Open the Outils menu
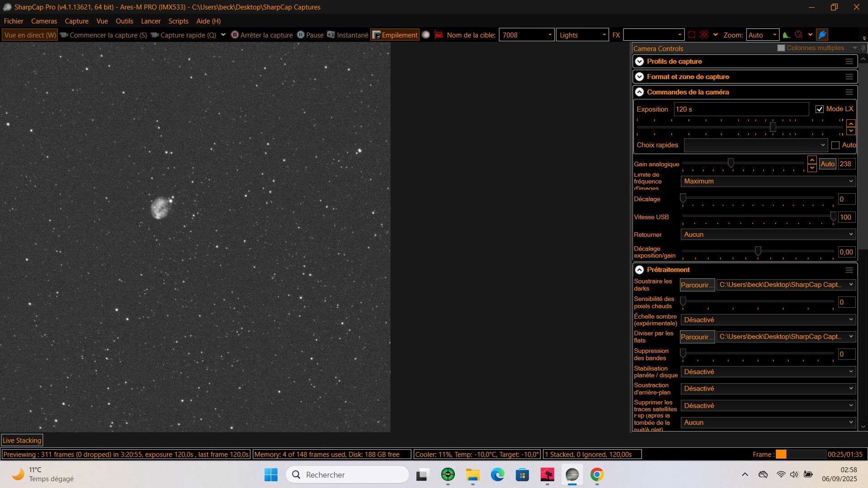Screen dimensions: 868x488 click(x=124, y=21)
